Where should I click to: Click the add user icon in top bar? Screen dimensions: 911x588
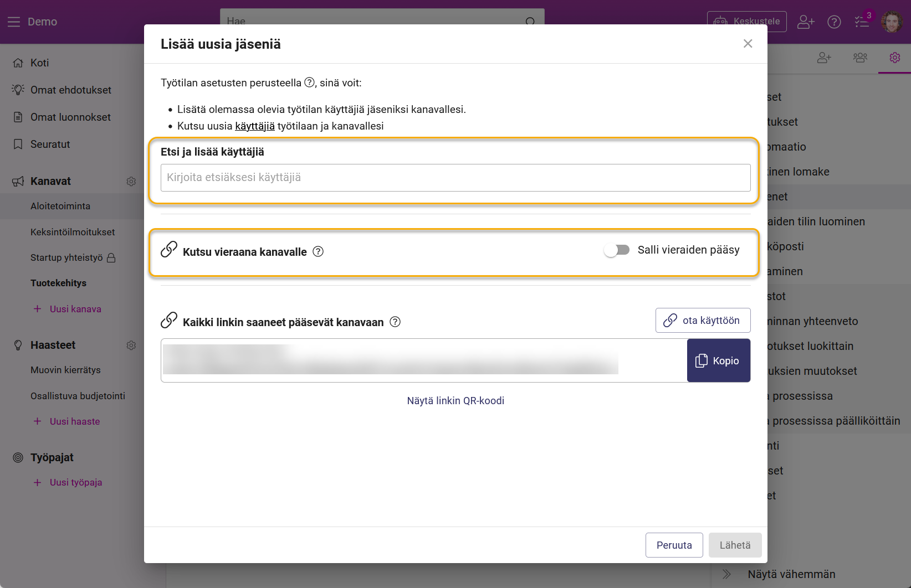pyautogui.click(x=805, y=22)
